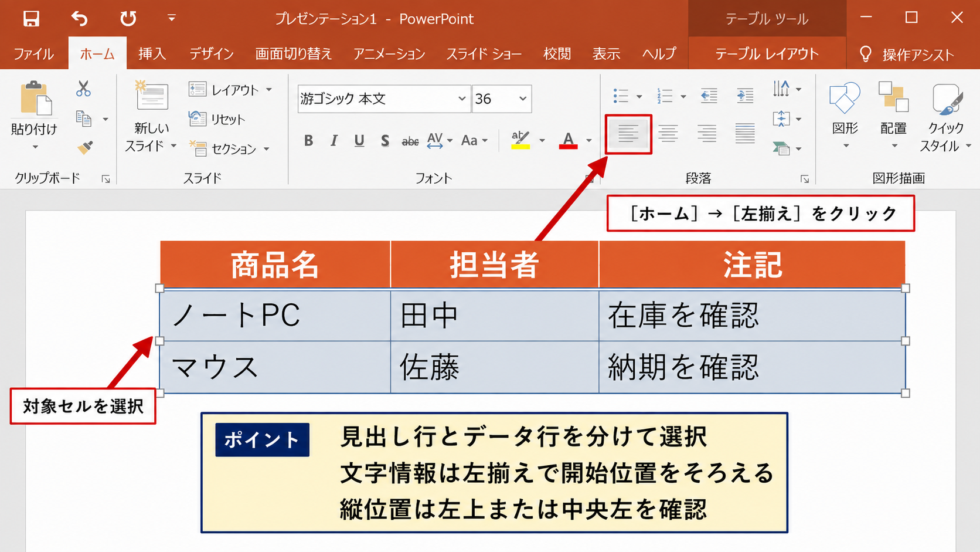This screenshot has height=552, width=980.
Task: Cut selection with the scissors icon
Action: 83,89
